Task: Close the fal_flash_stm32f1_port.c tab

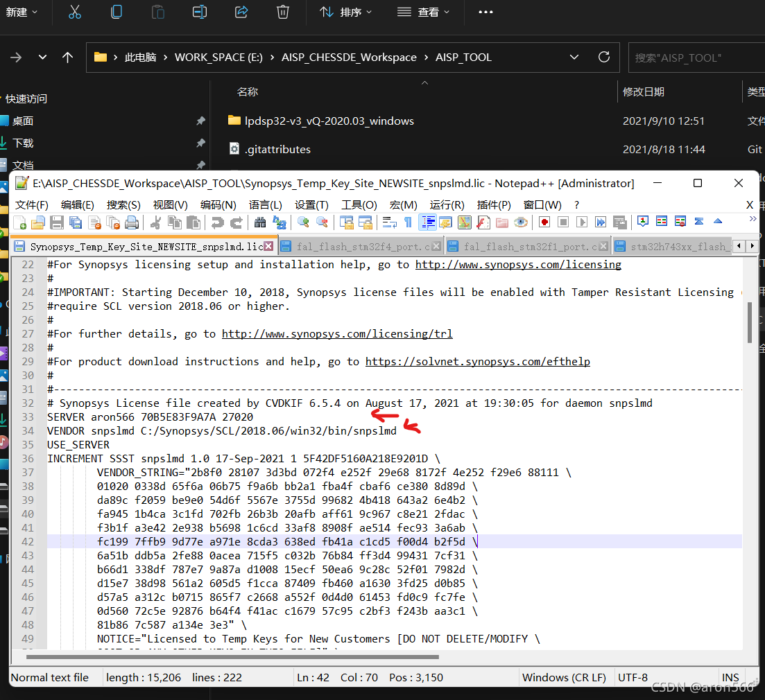Action: pyautogui.click(x=603, y=247)
